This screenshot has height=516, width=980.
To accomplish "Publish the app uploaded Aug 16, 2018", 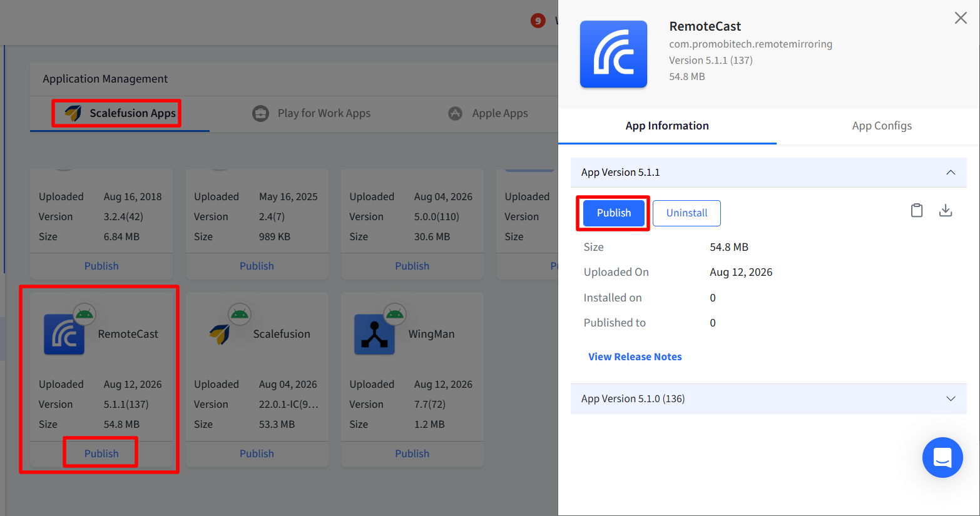I will pos(101,266).
